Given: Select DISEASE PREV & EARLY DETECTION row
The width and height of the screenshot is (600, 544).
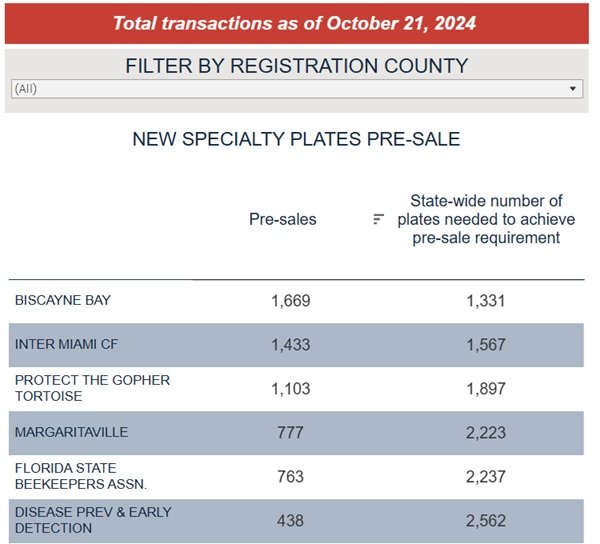Looking at the screenshot, I should (93, 520).
